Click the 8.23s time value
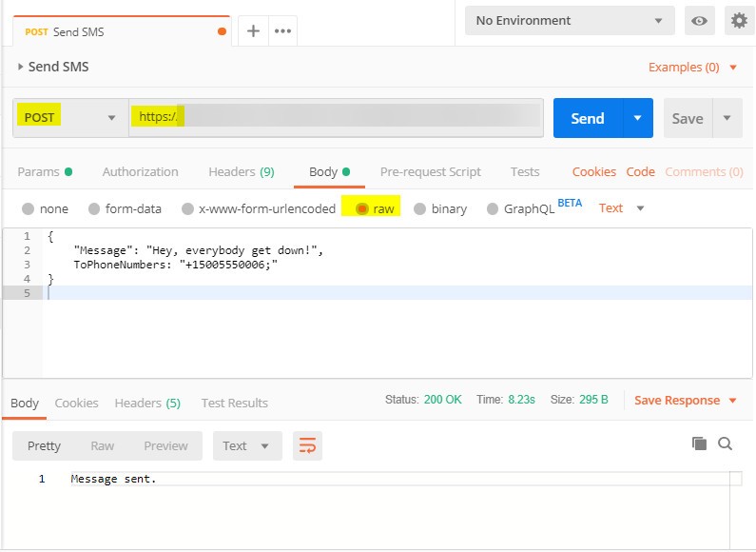756x552 pixels. click(521, 400)
